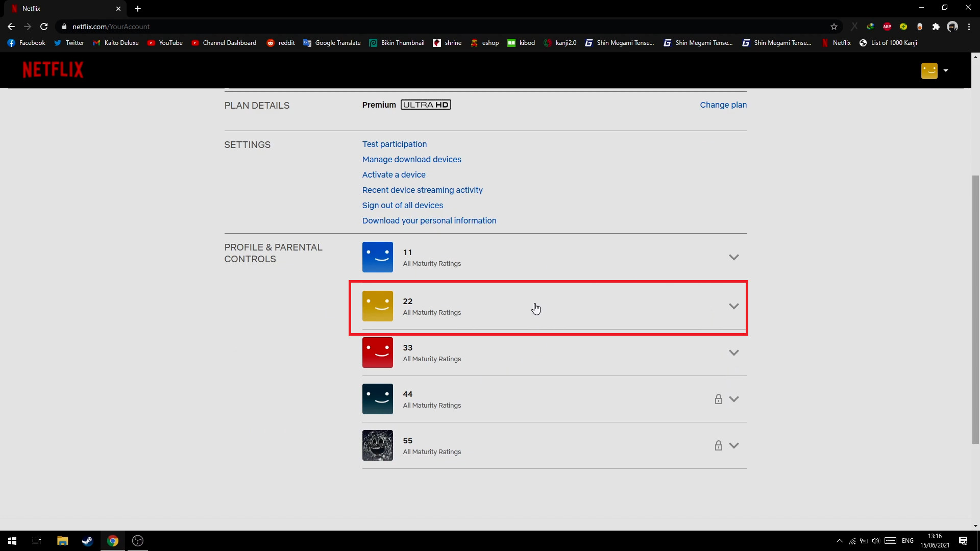This screenshot has height=551, width=980.
Task: Open Chrome's three-dot menu
Action: [x=969, y=27]
